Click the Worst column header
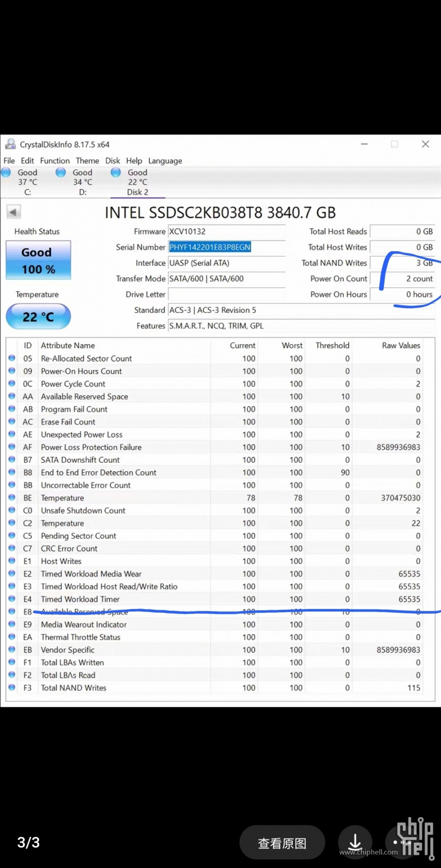Viewport: 441px width, 868px height. [x=292, y=345]
